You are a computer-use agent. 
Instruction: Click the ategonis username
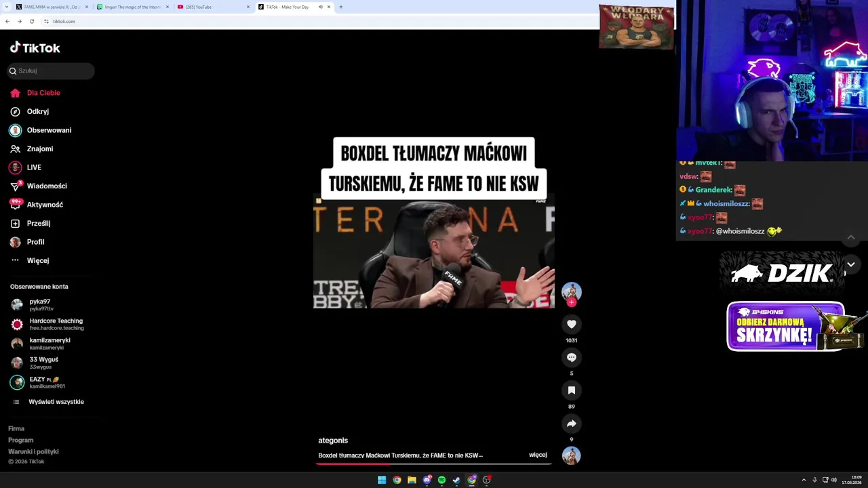(333, 441)
